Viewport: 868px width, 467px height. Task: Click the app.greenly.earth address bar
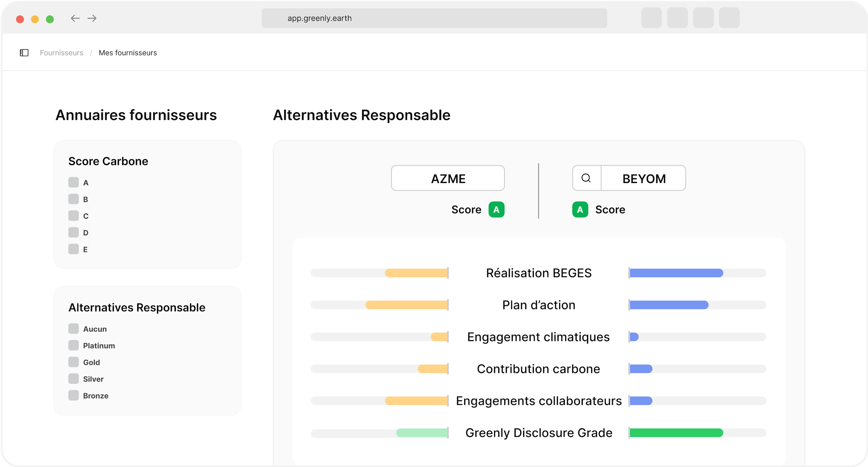coord(434,18)
